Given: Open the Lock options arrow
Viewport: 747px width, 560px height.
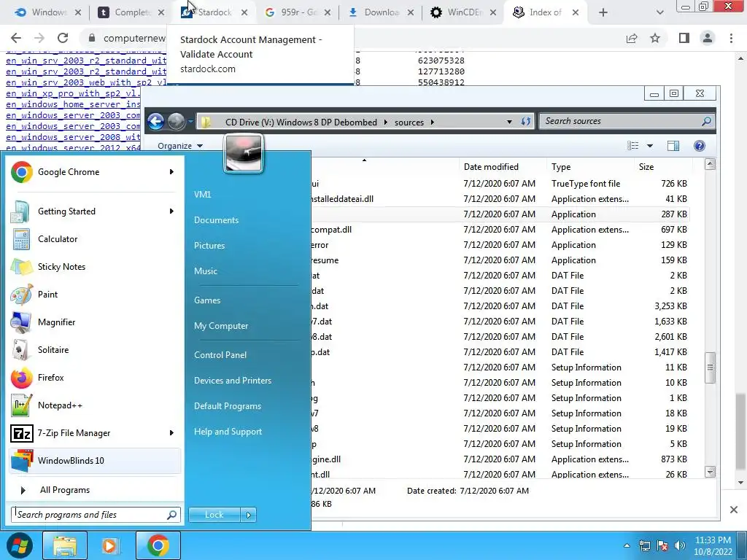Looking at the screenshot, I should tap(248, 515).
